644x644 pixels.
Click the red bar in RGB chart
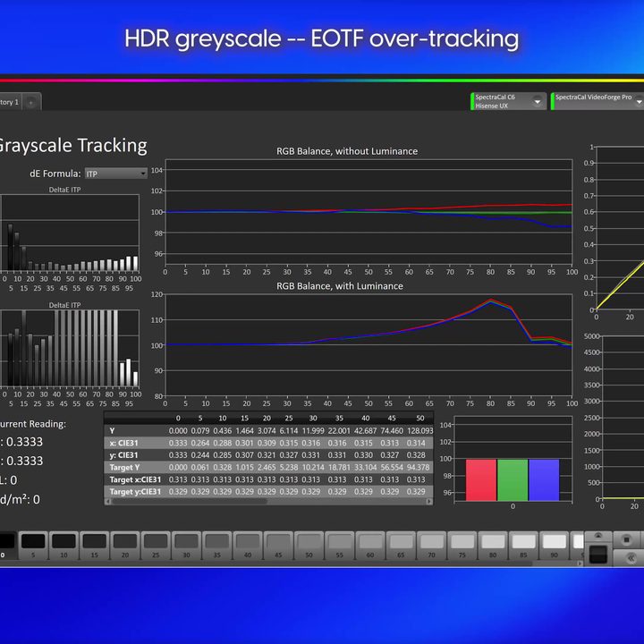coord(481,479)
